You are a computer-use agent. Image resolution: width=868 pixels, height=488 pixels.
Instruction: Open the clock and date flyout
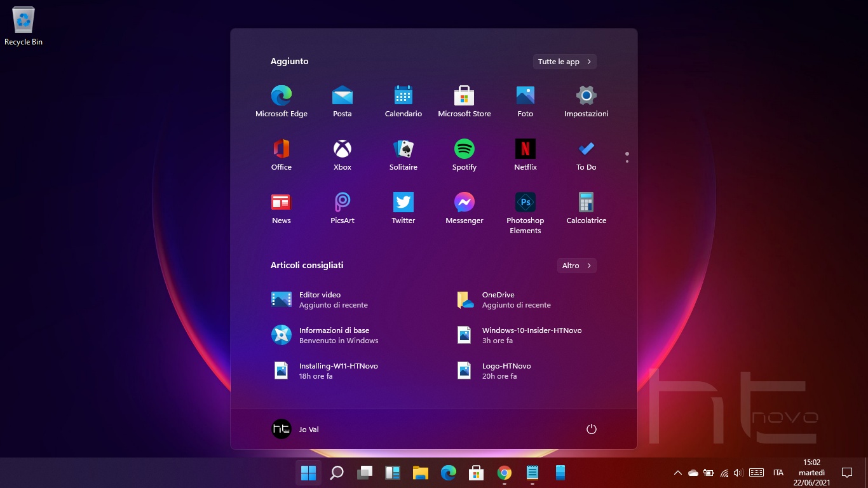coord(811,473)
